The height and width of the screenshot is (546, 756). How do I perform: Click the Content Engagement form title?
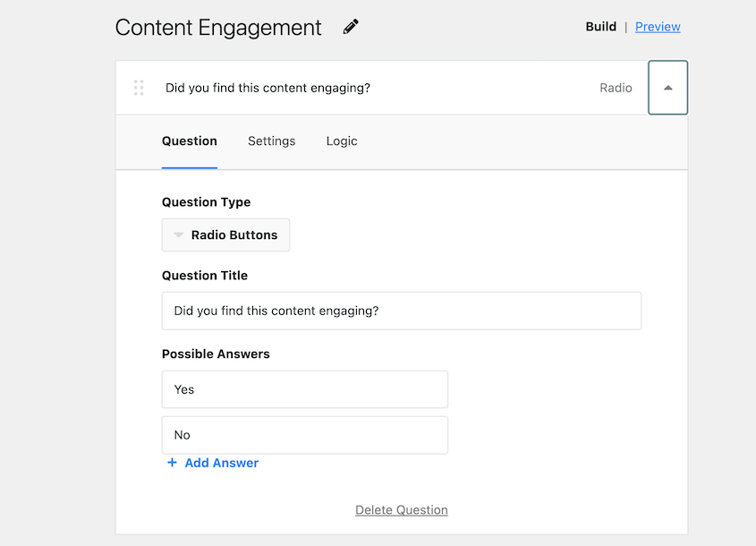(217, 27)
